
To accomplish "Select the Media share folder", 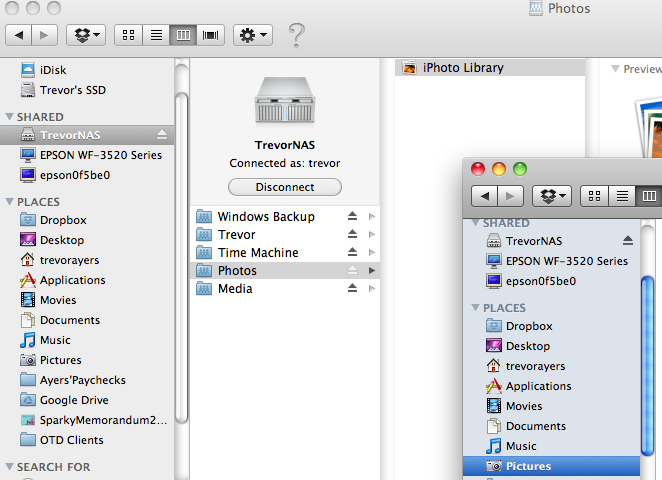I will [x=285, y=289].
